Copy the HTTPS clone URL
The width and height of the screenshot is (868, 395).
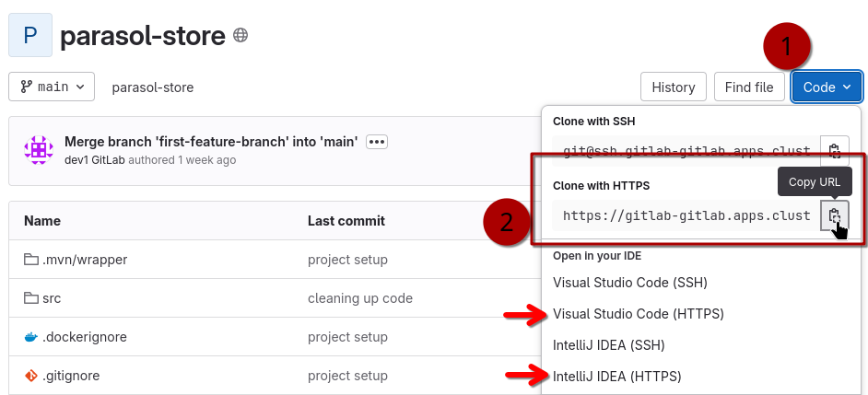coord(834,215)
